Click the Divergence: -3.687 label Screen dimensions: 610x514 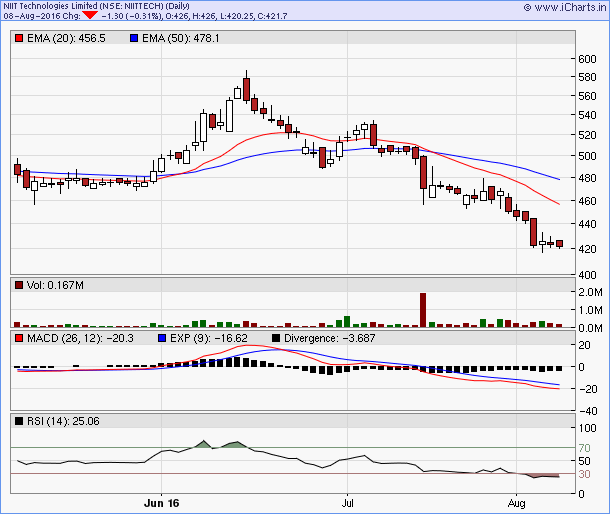click(x=330, y=338)
